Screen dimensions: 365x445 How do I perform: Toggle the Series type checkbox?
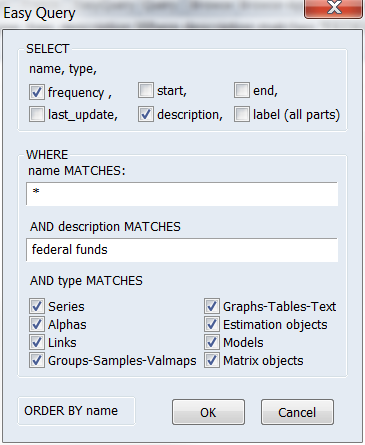pos(37,306)
